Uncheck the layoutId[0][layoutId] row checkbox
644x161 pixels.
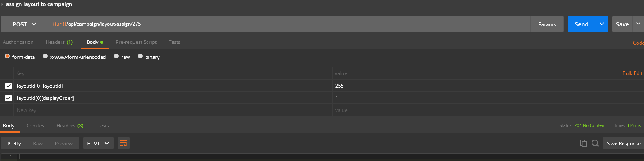[9, 86]
